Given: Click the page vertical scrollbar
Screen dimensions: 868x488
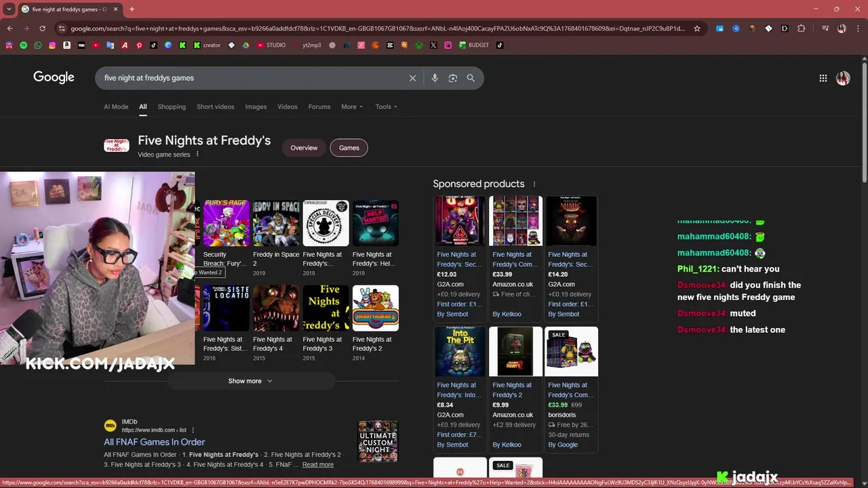Looking at the screenshot, I should point(864,122).
